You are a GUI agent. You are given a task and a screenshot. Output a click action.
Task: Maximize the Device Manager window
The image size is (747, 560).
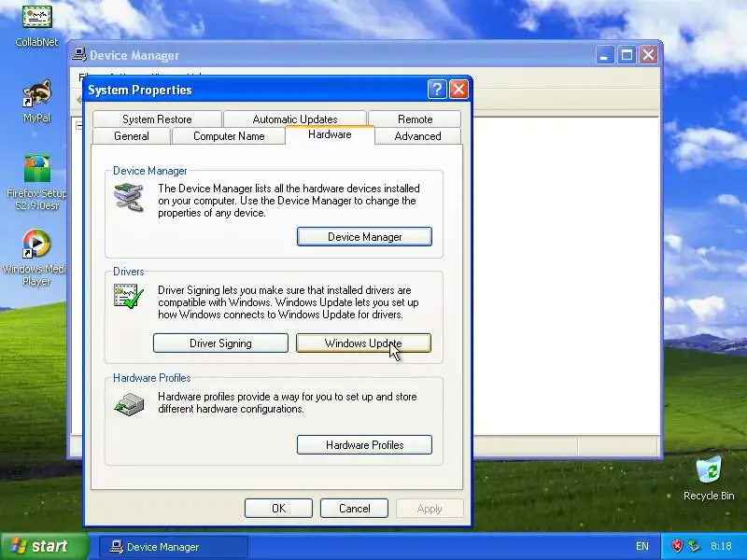pyautogui.click(x=627, y=55)
